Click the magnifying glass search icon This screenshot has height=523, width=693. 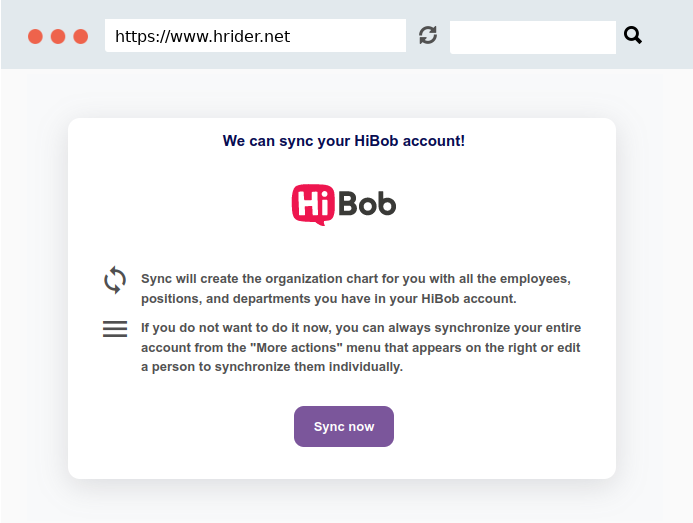point(633,35)
